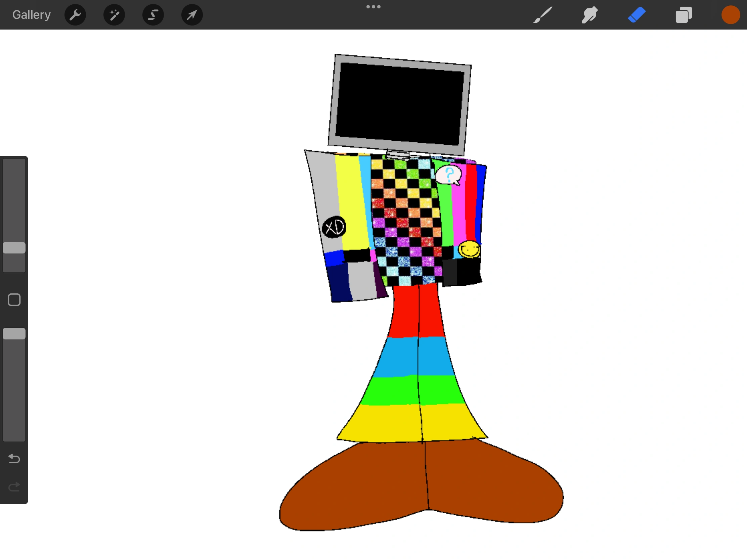Screen dimensions: 747x560
Task: Tap the black monitor screen on canvas
Action: click(x=401, y=104)
